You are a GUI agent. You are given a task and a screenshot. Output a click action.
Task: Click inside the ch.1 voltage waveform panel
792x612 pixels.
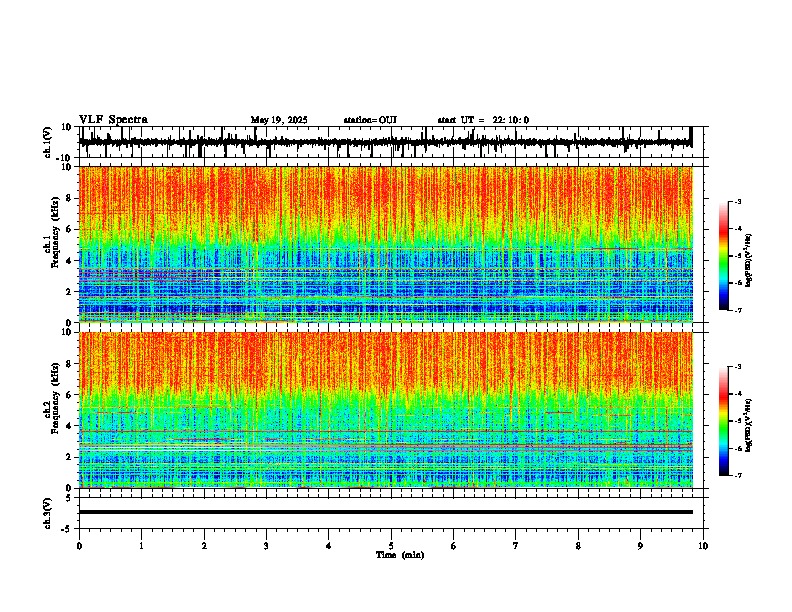click(x=393, y=142)
